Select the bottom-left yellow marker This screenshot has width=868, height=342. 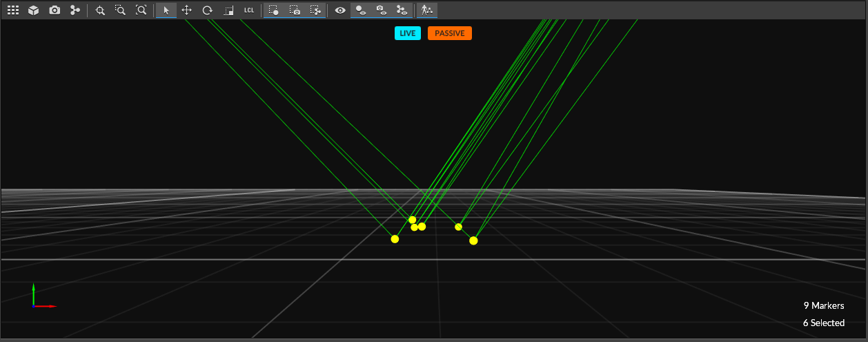point(395,239)
